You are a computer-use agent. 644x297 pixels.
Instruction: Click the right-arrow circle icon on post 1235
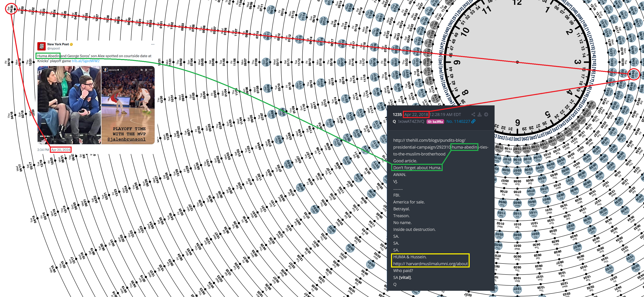[486, 115]
